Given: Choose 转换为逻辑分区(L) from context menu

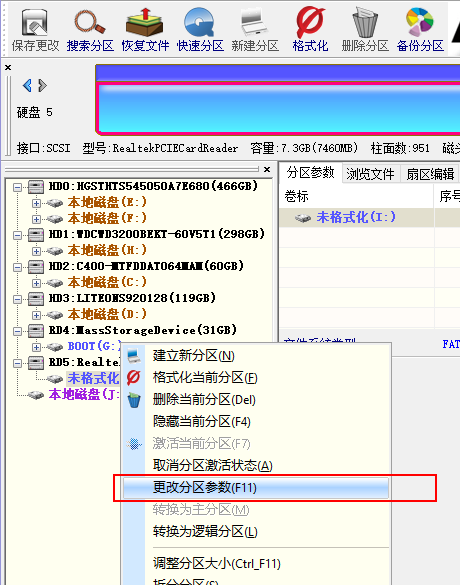Looking at the screenshot, I should tap(256, 532).
